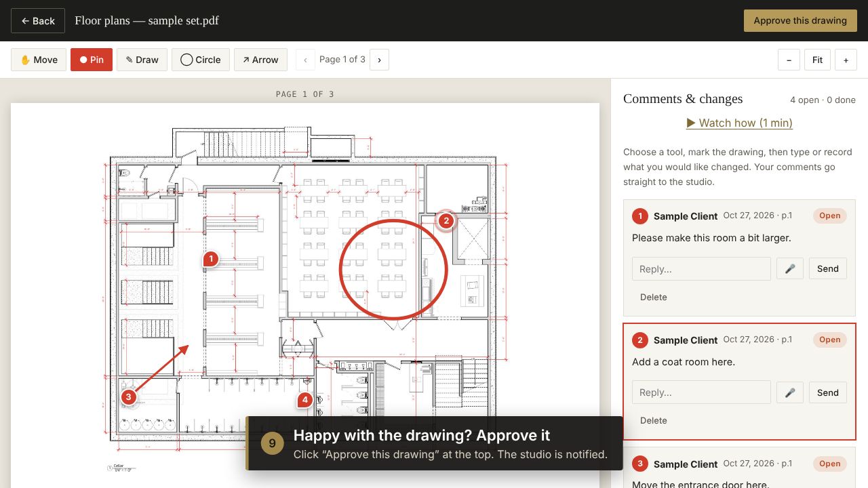Click pin marker 2 on the drawing

(x=446, y=221)
